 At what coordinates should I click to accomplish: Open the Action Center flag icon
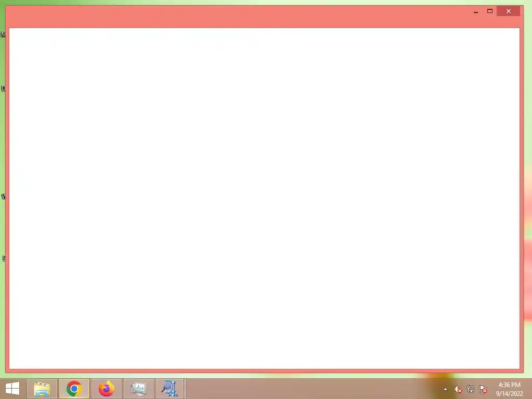point(483,389)
